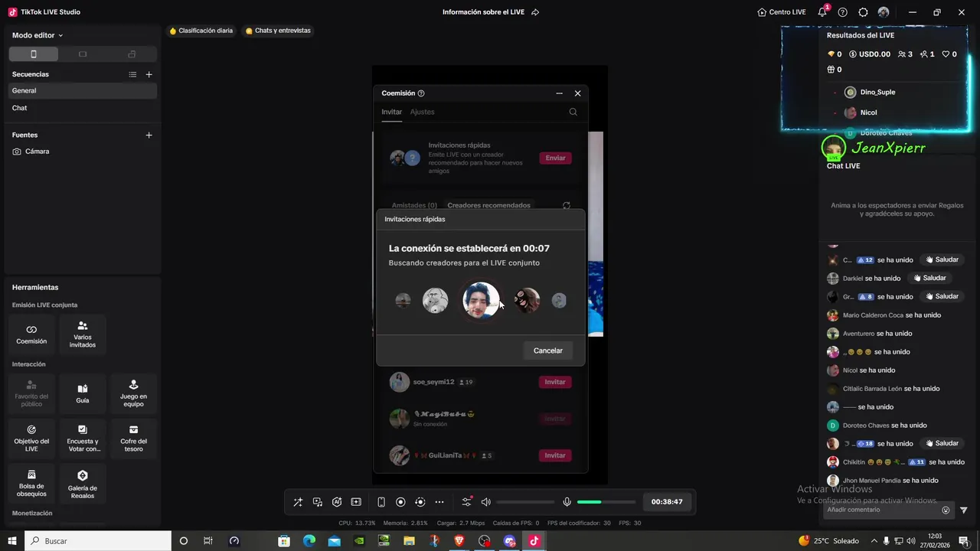
Task: Click the phone icon in bottom toolbar
Action: (381, 502)
